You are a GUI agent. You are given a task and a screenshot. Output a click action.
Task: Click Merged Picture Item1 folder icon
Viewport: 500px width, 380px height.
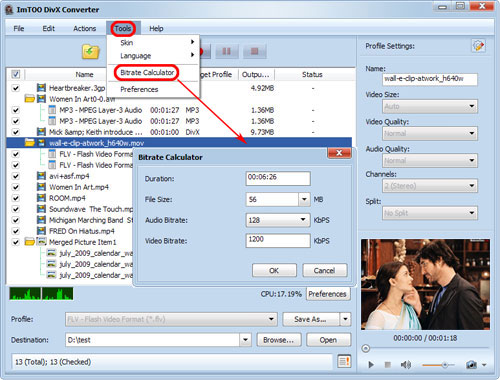coord(30,242)
